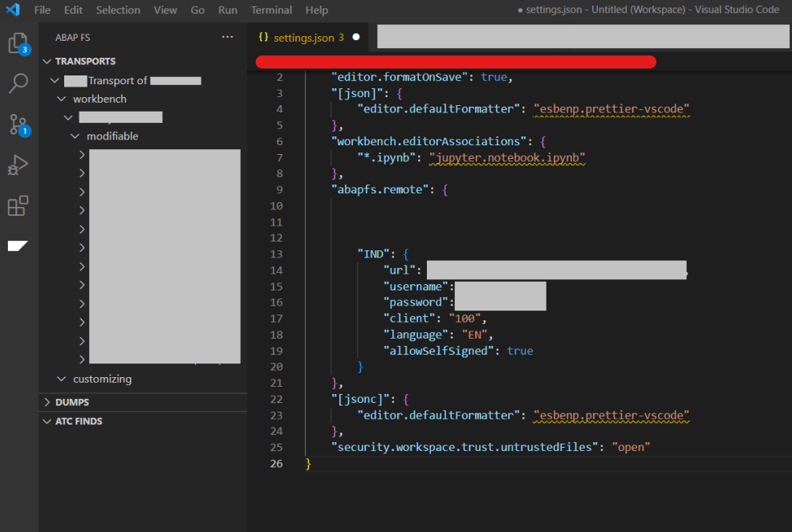The width and height of the screenshot is (792, 532).
Task: Open Source Control view icon
Action: 18,124
